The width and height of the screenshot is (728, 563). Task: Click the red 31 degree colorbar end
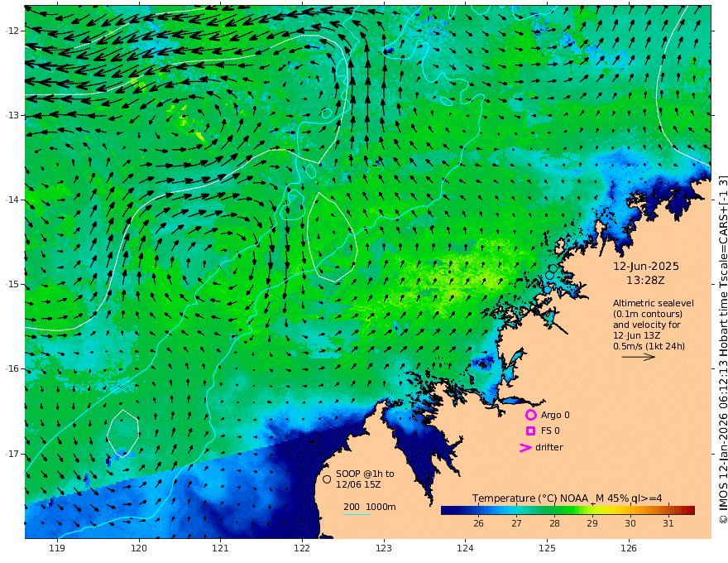687,510
